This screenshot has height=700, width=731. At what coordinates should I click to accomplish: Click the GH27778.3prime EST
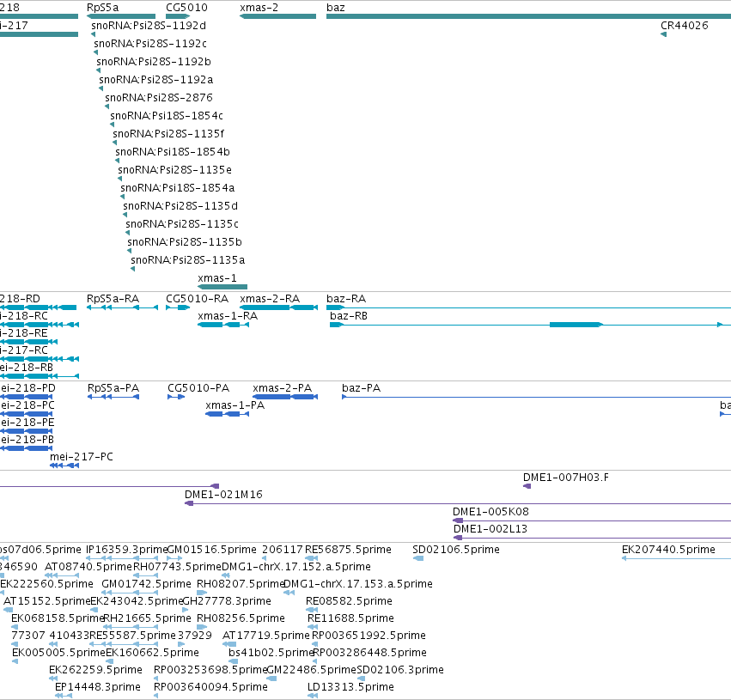point(185,610)
